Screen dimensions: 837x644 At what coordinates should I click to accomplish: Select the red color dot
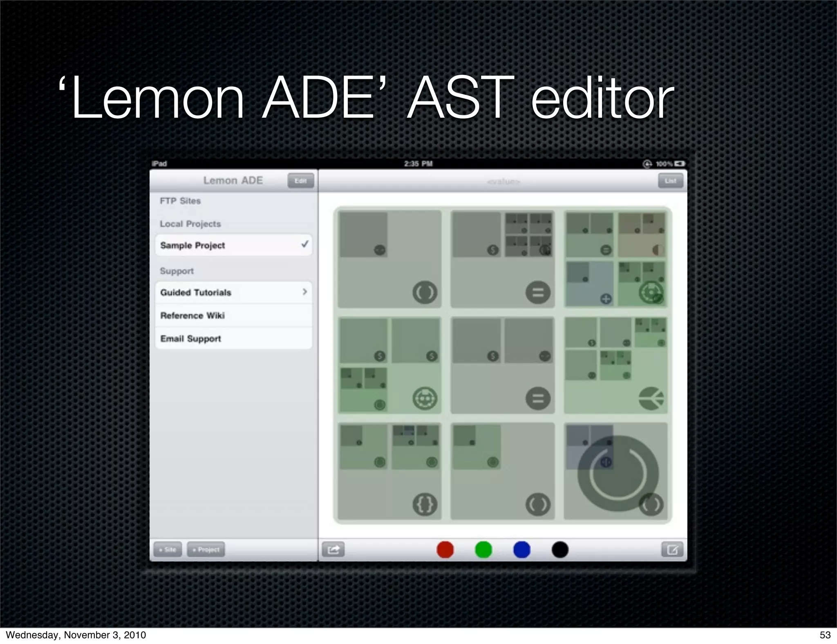(445, 550)
